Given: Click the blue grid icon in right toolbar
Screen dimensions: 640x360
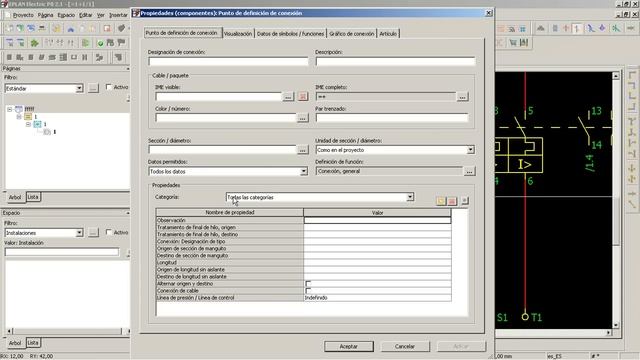Looking at the screenshot, I should click(x=522, y=29).
